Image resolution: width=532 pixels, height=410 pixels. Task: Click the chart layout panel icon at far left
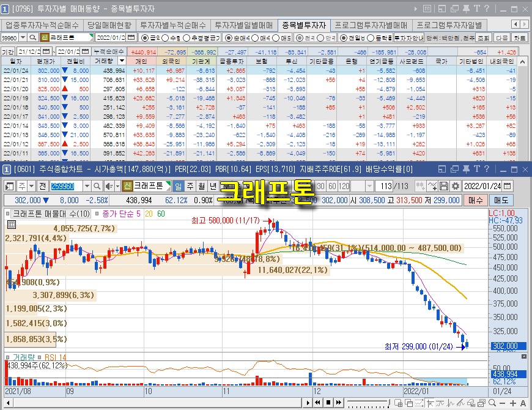10,186
